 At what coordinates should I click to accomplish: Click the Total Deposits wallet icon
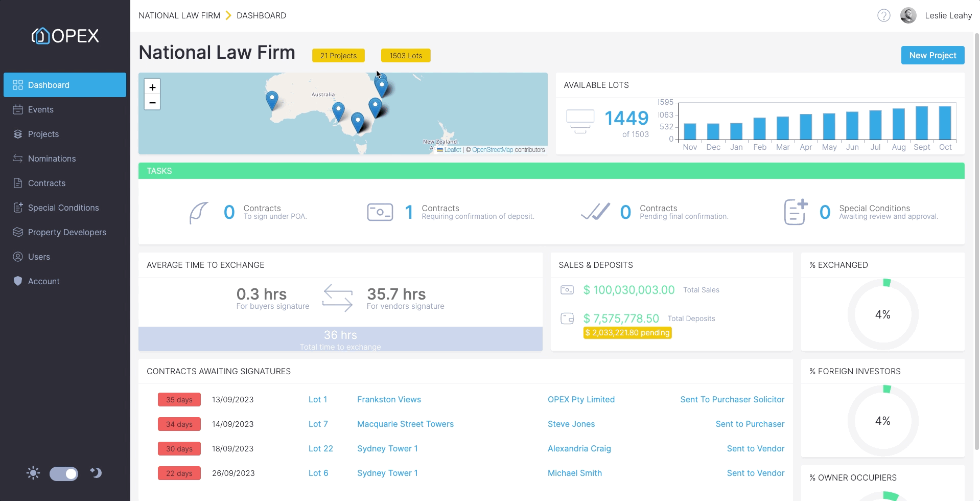[x=567, y=318]
